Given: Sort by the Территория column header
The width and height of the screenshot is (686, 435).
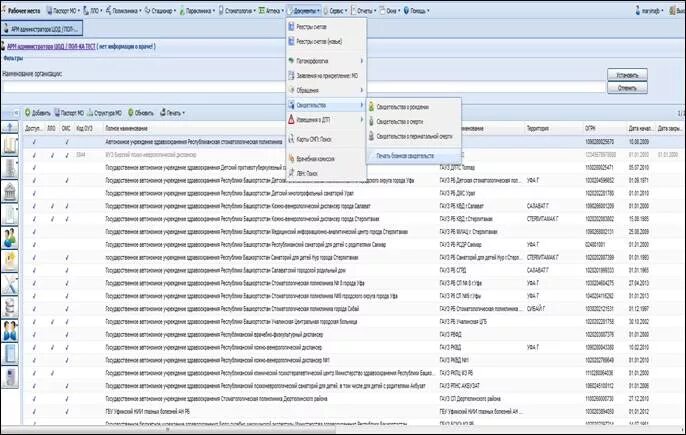Looking at the screenshot, I should tap(538, 128).
